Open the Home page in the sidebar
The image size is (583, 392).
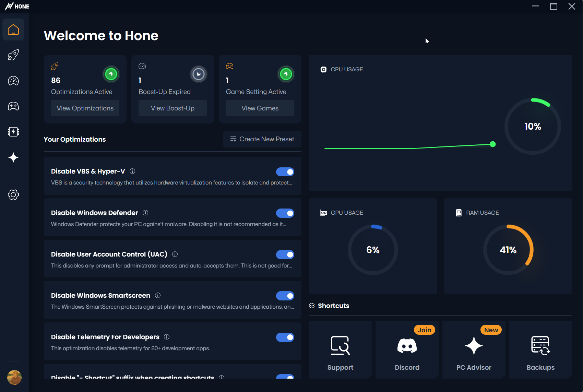pos(13,29)
